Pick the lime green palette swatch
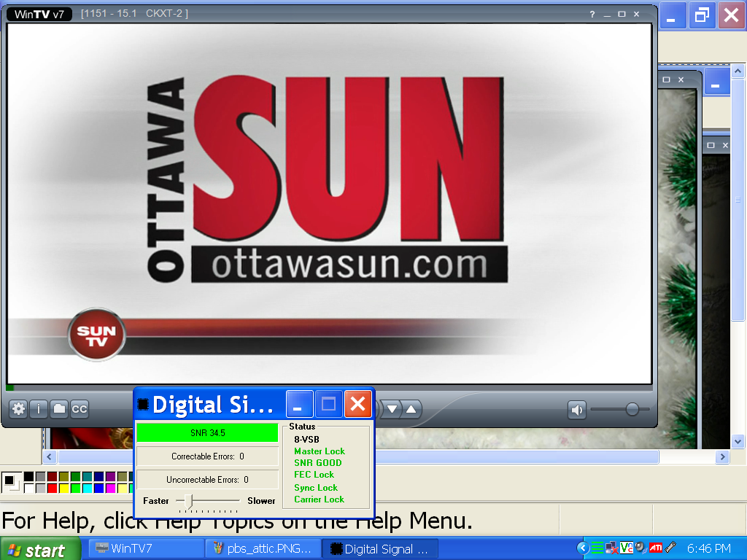 [x=76, y=488]
